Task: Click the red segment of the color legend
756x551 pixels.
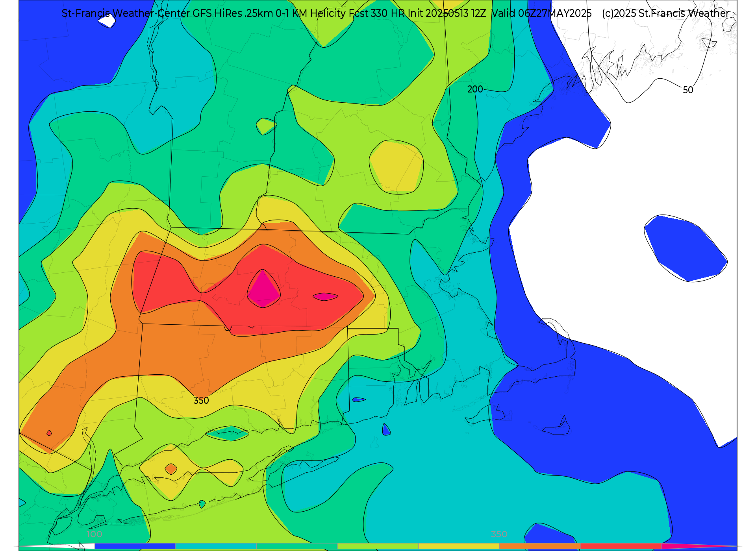Action: pos(621,546)
